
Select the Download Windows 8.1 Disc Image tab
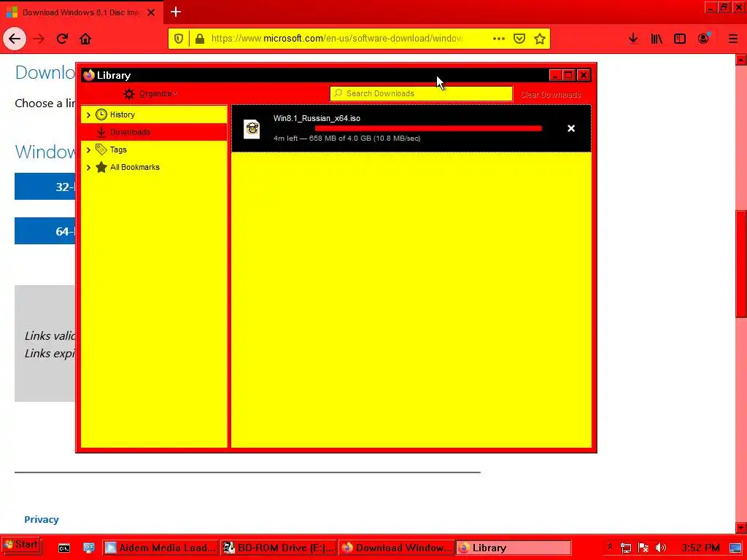point(81,12)
